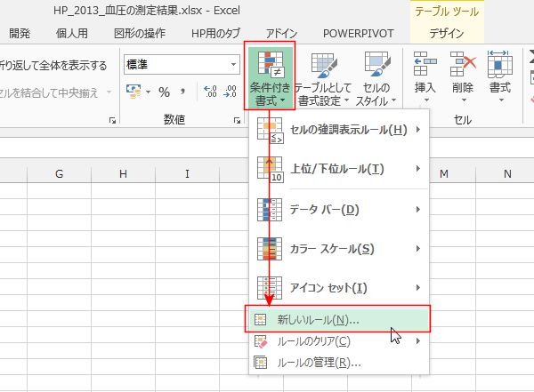
Task: Select column I header
Action: coord(187,174)
